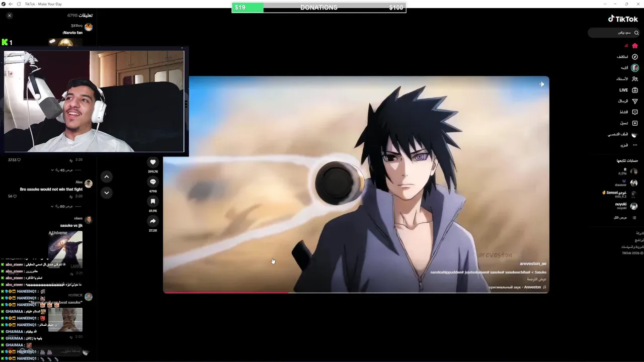Click the TikTok logo
Viewport: 644px width, 362px height.
(623, 19)
